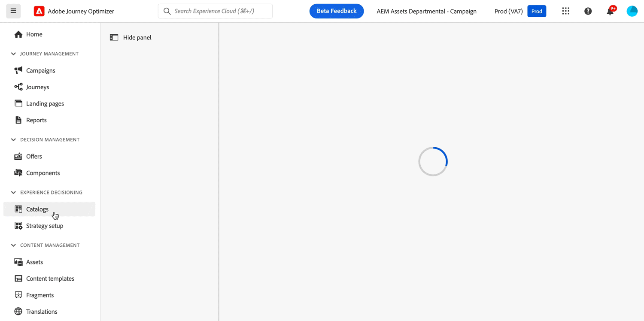Open the Offers section
Viewport: 644px width, 321px height.
click(33, 156)
